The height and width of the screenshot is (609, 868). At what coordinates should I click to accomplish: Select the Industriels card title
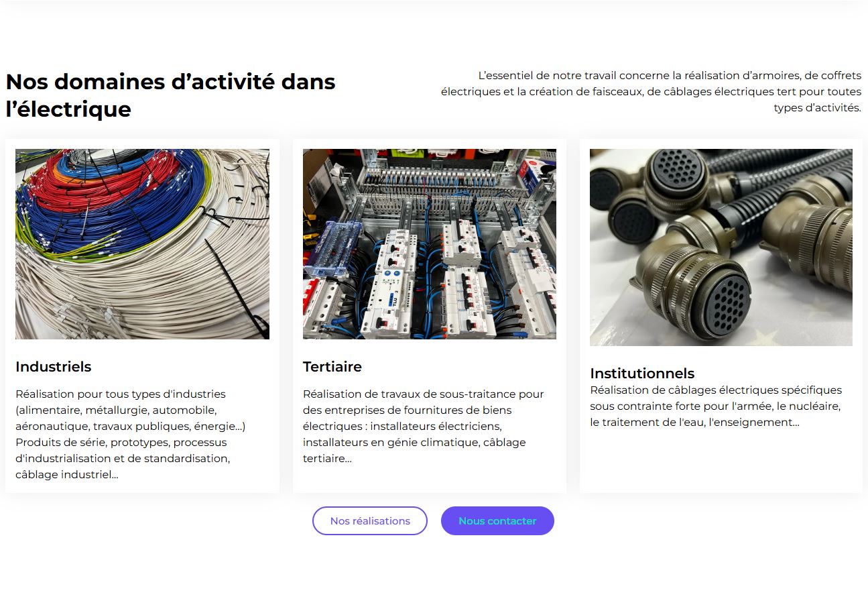coord(54,367)
